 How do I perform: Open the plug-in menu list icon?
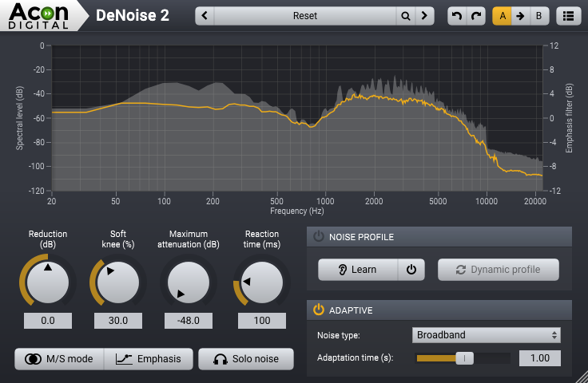pyautogui.click(x=569, y=16)
